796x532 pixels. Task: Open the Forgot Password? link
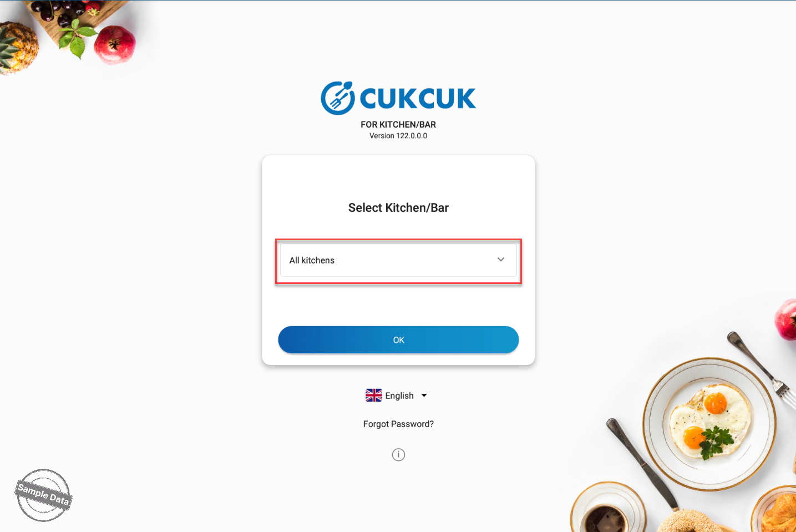click(398, 424)
